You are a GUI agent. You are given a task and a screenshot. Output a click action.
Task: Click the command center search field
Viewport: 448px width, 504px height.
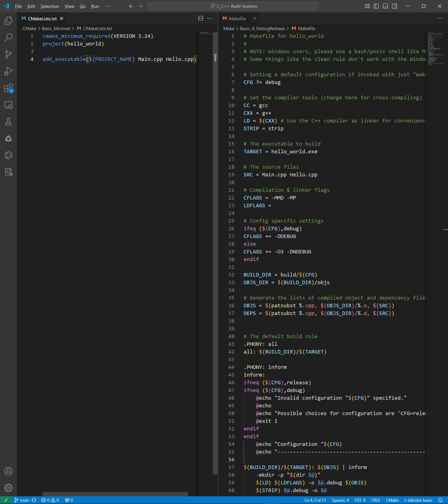coord(233,6)
